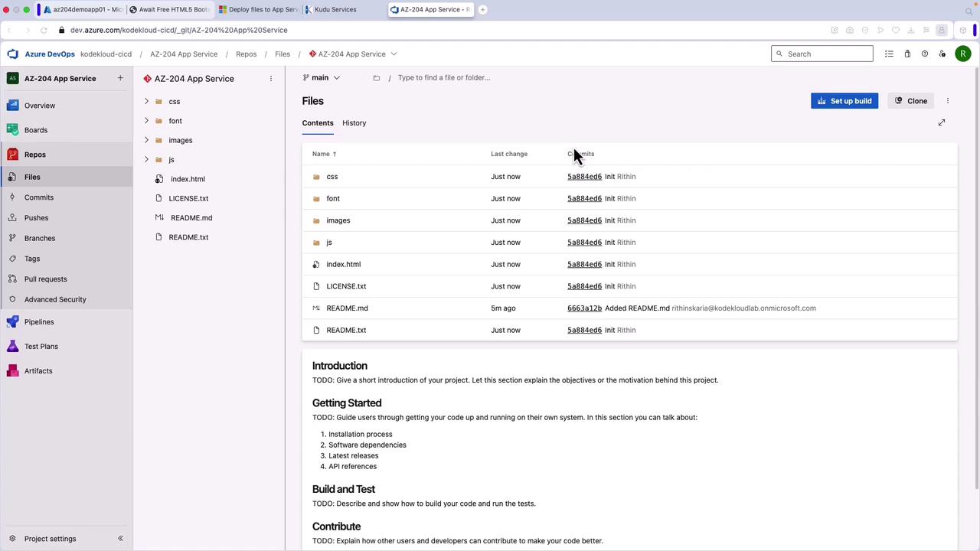Screen dimensions: 980x551
Task: Open the Pipelines rocket icon
Action: tap(12, 322)
